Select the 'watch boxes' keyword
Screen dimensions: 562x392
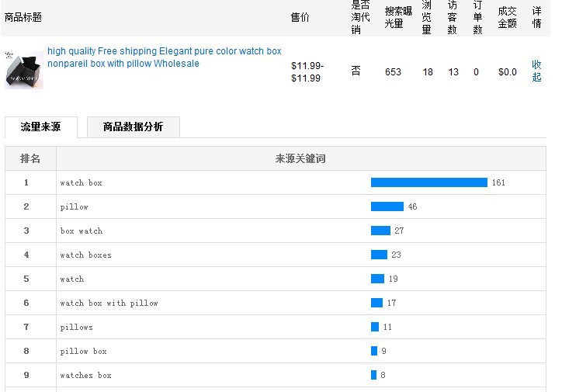click(x=86, y=255)
